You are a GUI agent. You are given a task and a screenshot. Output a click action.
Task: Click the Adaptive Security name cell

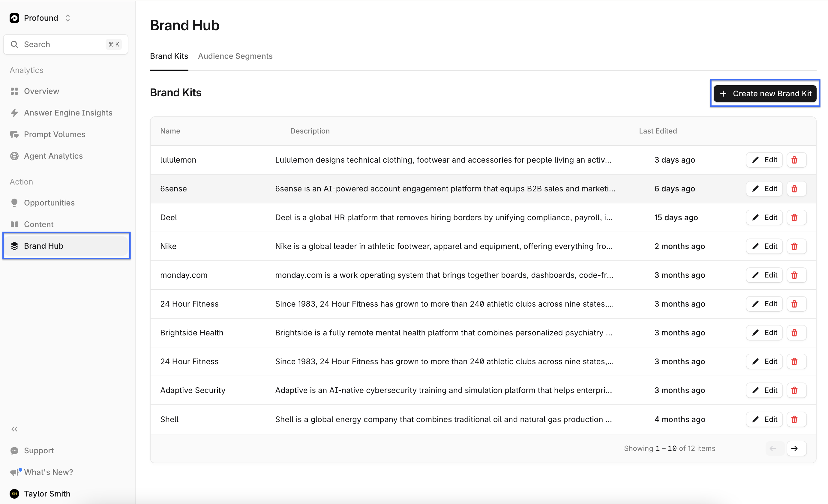[x=193, y=390]
